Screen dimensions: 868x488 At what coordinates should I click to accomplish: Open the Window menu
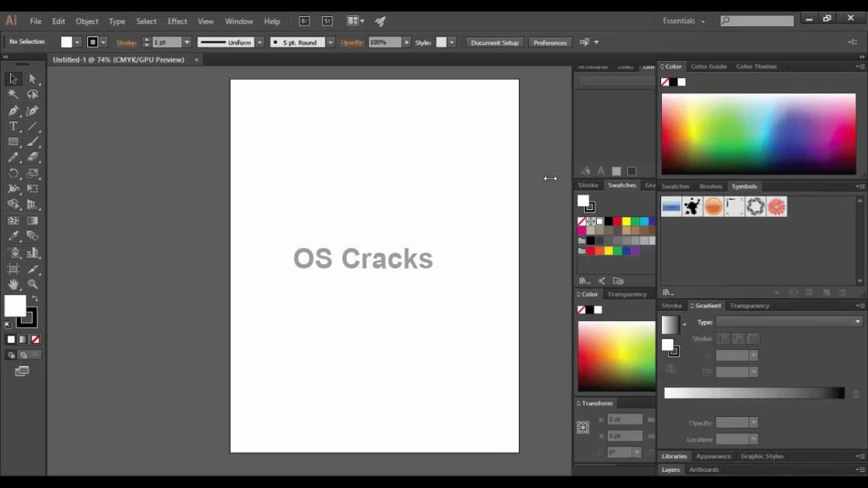[239, 21]
